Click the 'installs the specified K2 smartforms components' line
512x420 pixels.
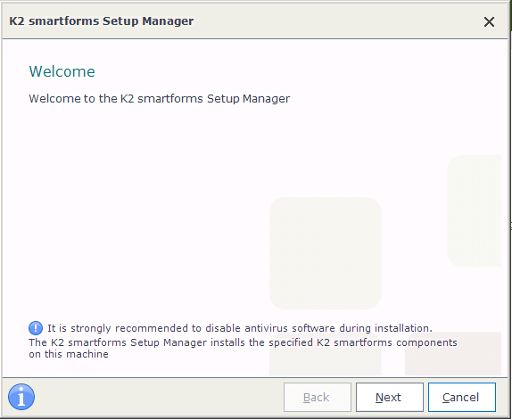[243, 342]
